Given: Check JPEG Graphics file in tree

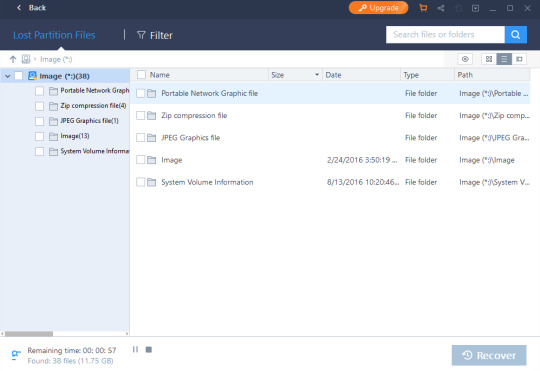Looking at the screenshot, I should pos(40,121).
